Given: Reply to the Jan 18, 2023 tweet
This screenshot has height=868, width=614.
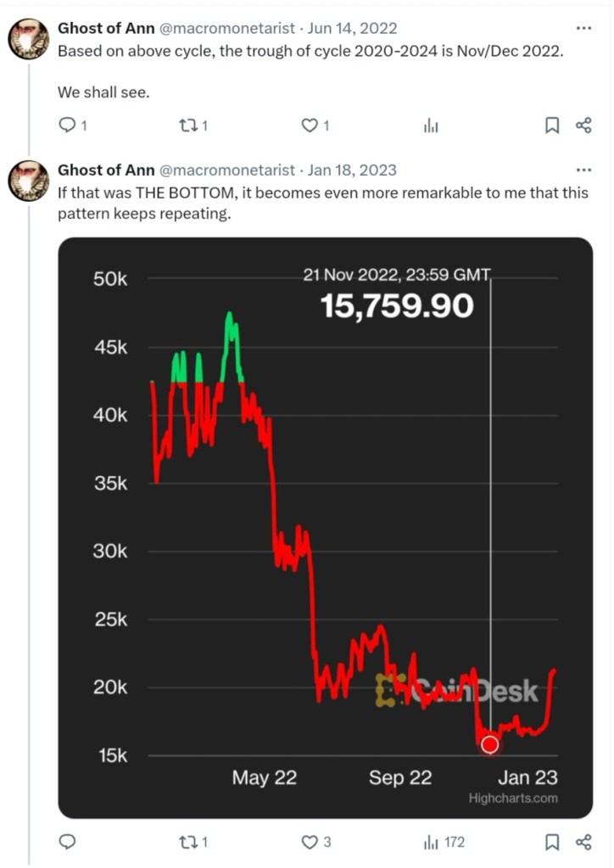Looking at the screenshot, I should pos(67,842).
